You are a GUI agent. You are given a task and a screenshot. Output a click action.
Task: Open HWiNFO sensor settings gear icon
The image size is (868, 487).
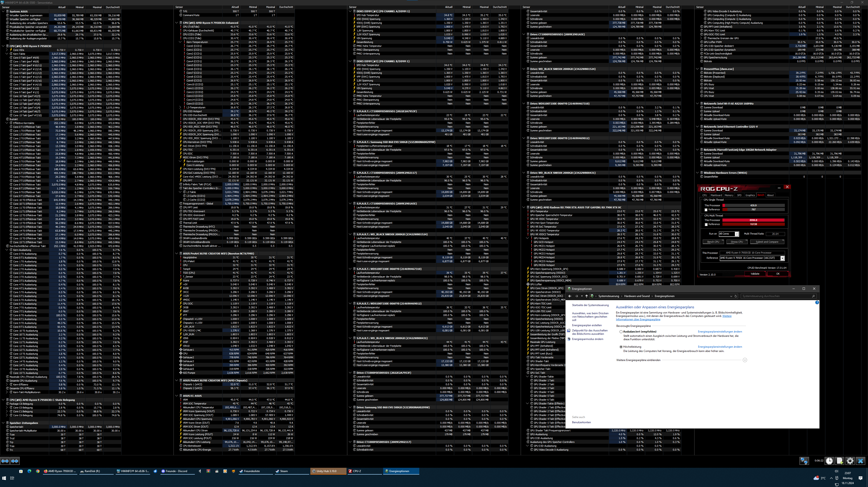click(850, 461)
